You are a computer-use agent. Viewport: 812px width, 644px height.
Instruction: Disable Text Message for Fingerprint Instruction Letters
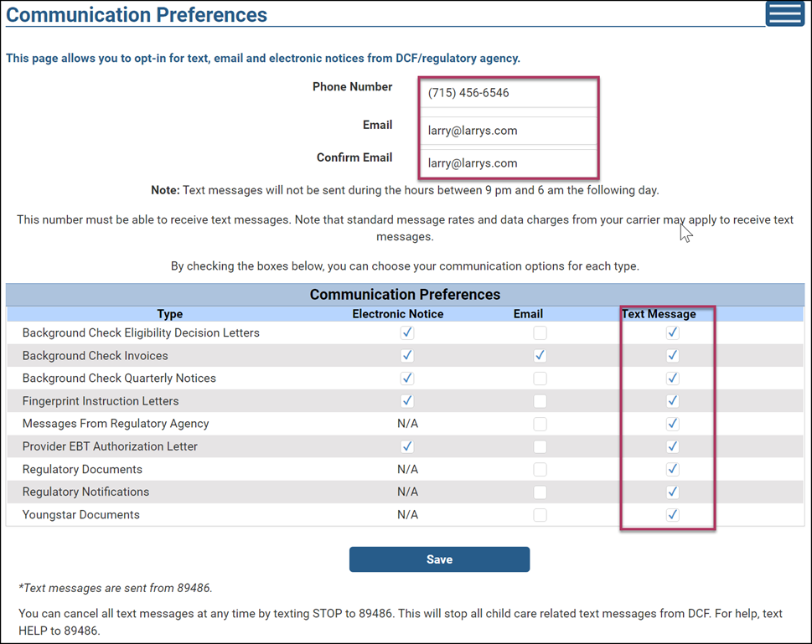coord(672,401)
